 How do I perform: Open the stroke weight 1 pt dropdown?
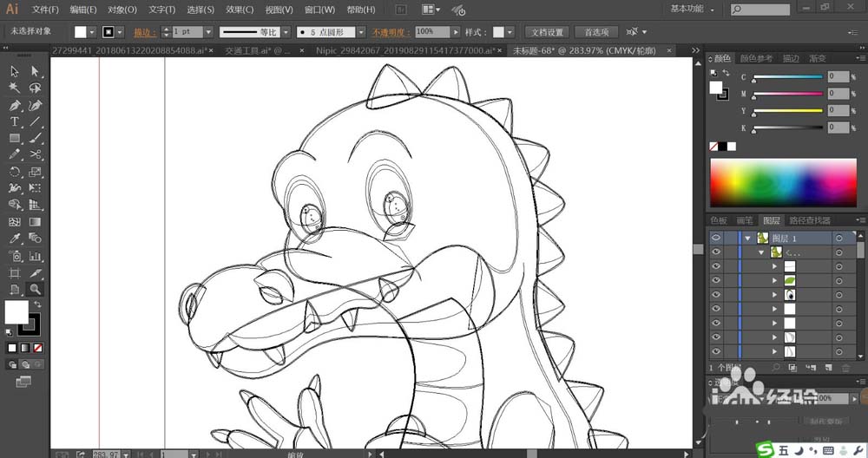tap(208, 32)
